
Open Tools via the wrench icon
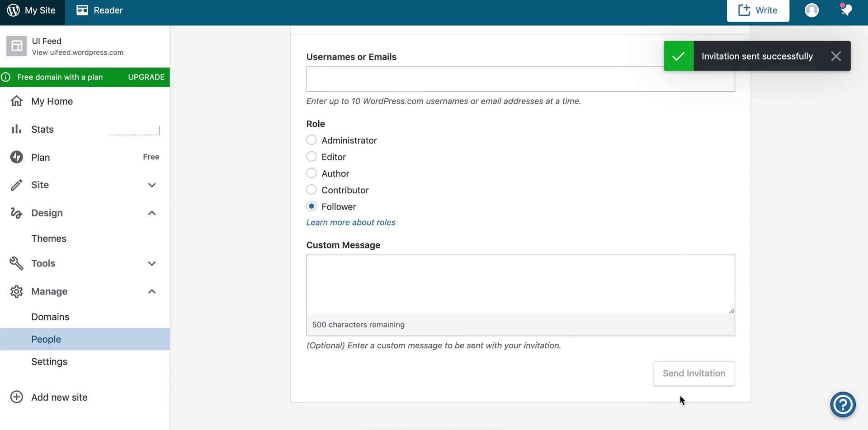[16, 263]
